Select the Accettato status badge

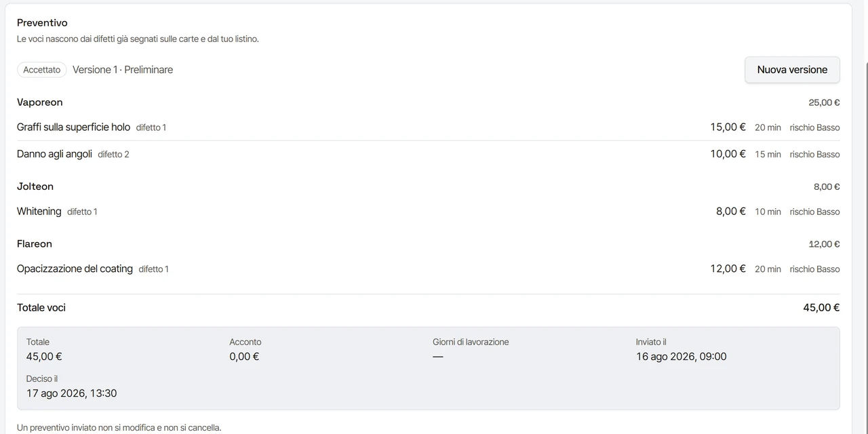pos(42,70)
